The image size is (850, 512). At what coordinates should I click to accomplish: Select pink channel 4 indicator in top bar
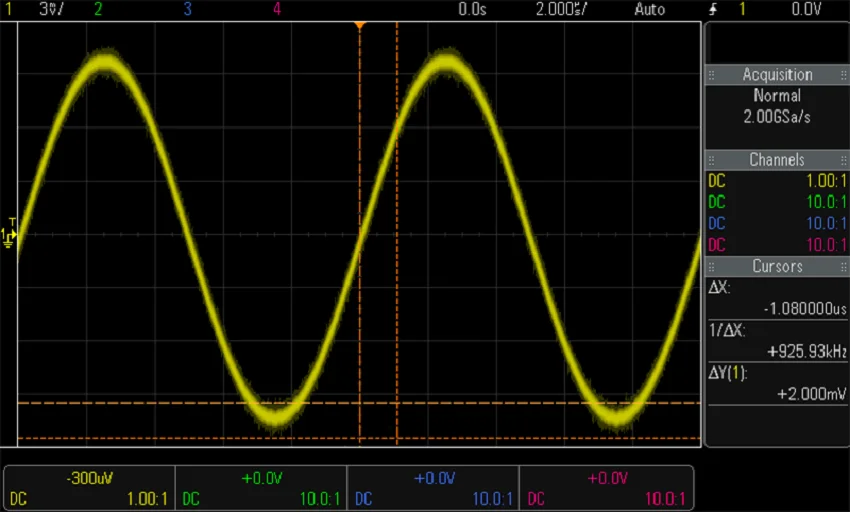coord(277,9)
